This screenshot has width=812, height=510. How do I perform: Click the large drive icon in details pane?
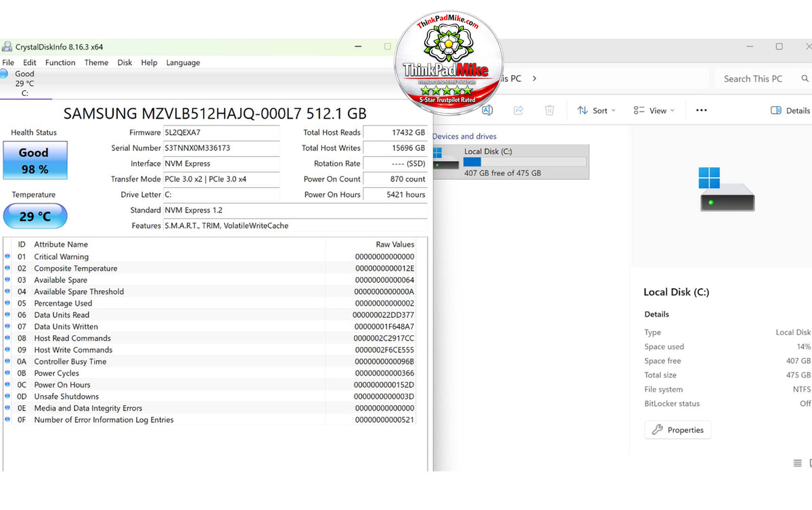point(727,190)
